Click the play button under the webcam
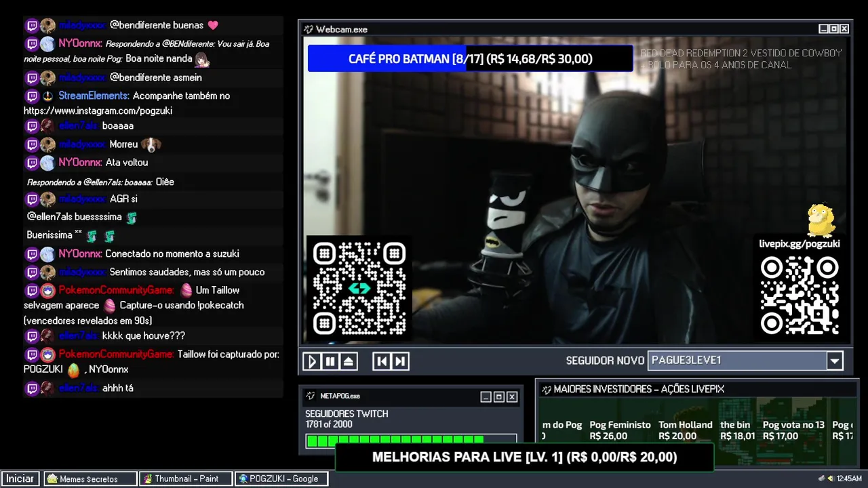 312,361
